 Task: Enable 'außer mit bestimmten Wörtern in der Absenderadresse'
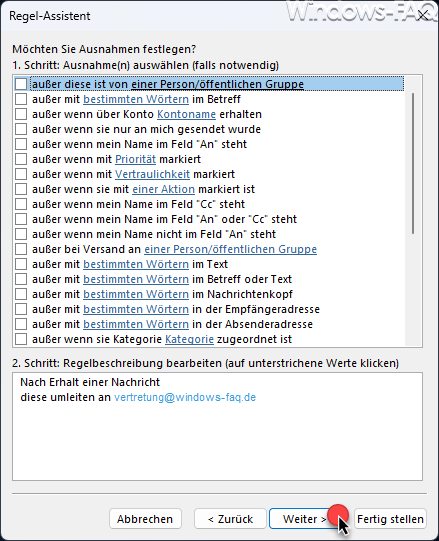pyautogui.click(x=21, y=324)
